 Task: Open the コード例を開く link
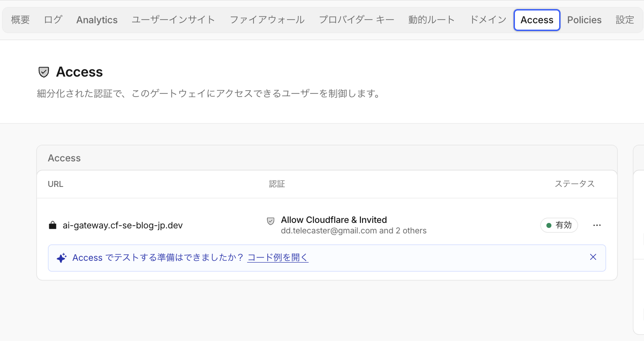tap(278, 258)
